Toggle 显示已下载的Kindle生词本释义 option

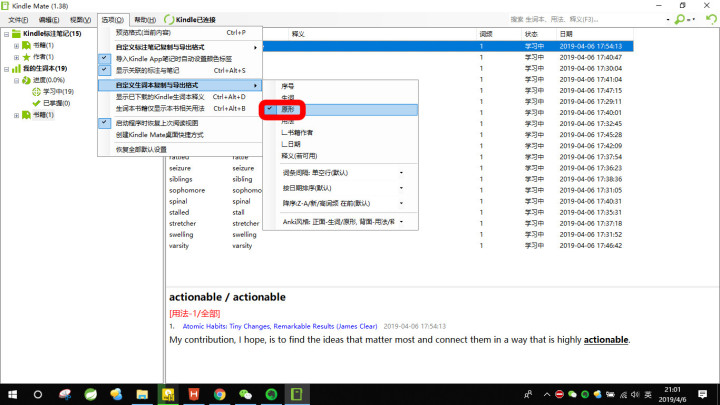point(180,97)
